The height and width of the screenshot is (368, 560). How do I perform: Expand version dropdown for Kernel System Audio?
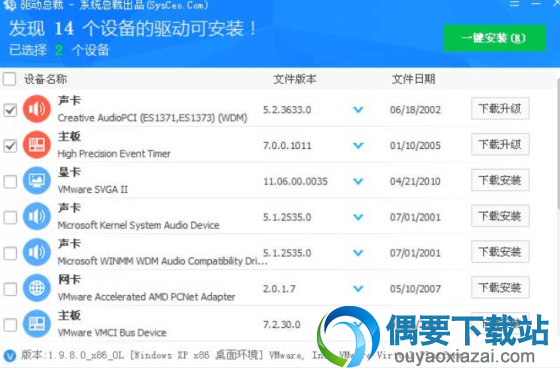coord(358,217)
